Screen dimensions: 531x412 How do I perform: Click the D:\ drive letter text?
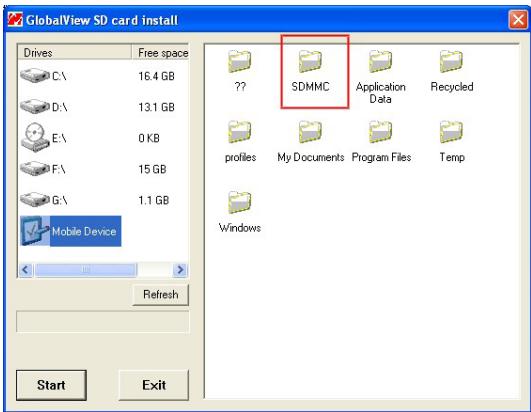60,107
